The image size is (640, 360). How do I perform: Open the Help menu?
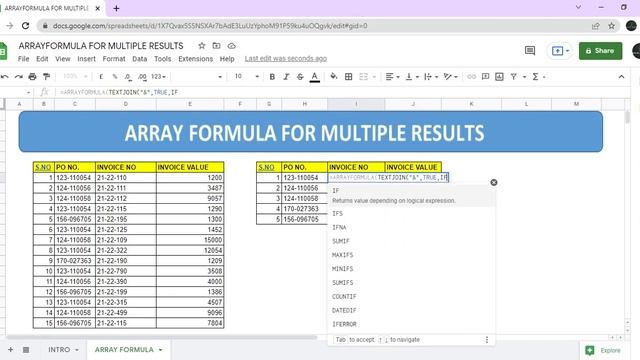pos(227,59)
